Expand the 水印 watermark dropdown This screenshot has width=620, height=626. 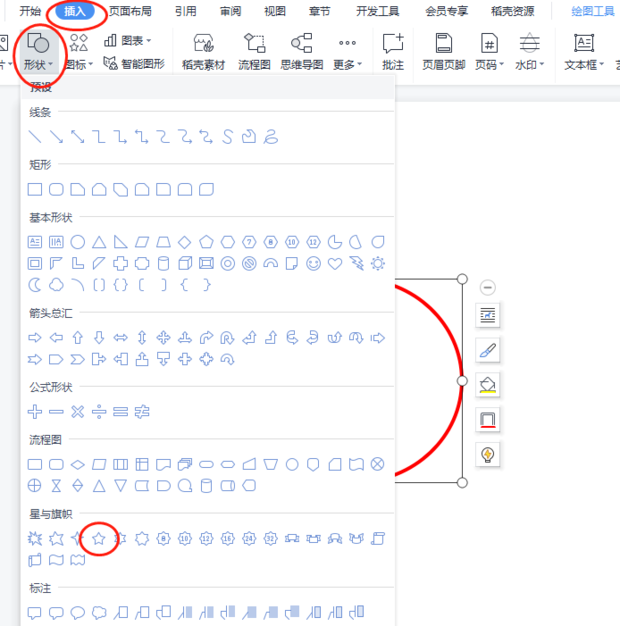[x=530, y=52]
